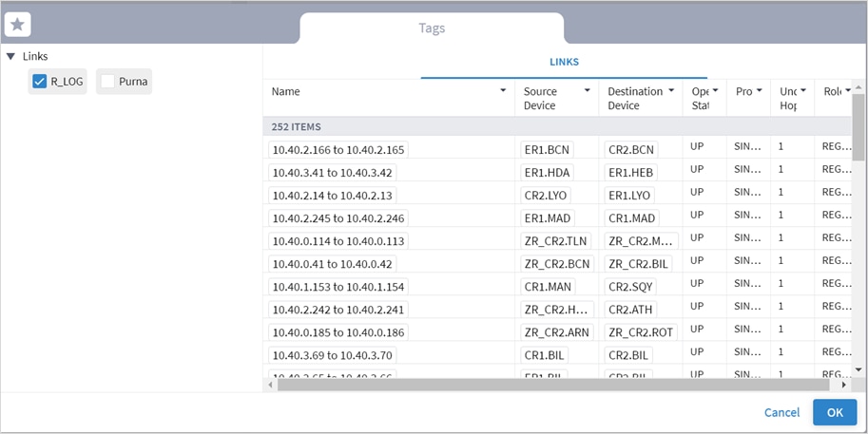The image size is (868, 434).
Task: Click destination device CR1.MAD
Action: (x=631, y=217)
